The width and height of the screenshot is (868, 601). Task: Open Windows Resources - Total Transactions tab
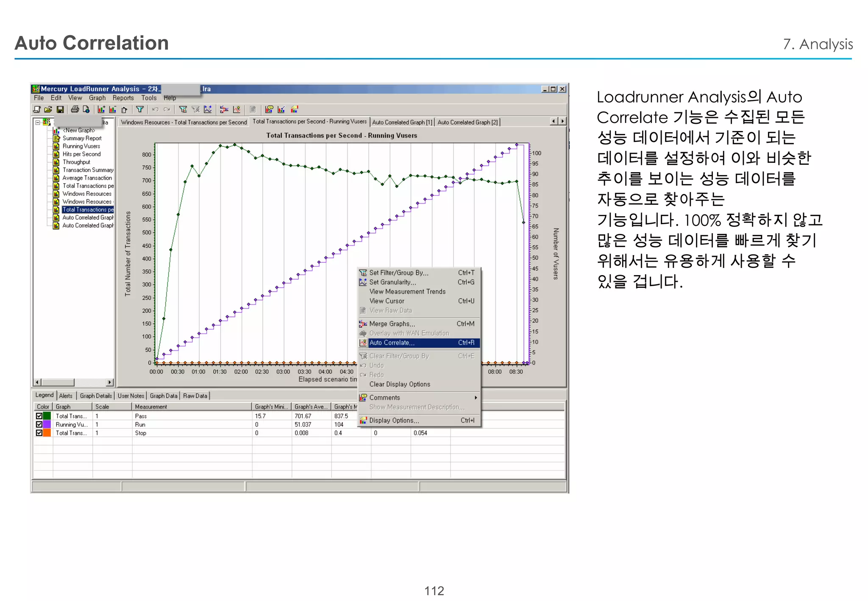184,122
